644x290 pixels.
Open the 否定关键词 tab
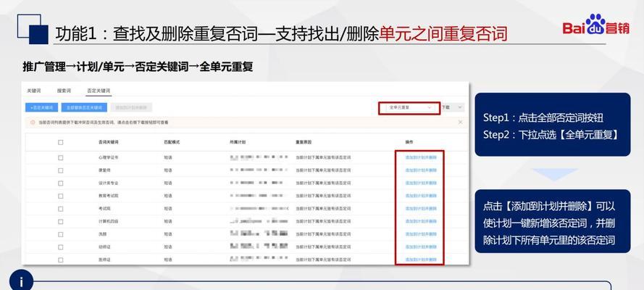click(99, 91)
